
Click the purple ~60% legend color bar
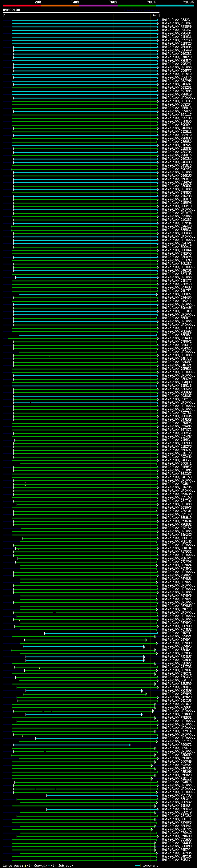[x=99, y=6]
